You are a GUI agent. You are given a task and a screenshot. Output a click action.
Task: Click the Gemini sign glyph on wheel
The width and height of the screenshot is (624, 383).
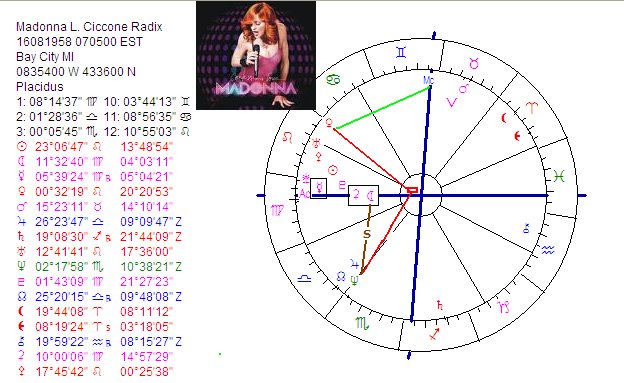coord(402,53)
